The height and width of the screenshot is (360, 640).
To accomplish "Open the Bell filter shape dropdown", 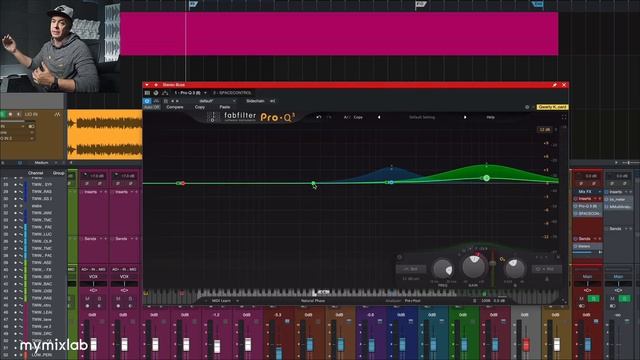I will (x=411, y=269).
